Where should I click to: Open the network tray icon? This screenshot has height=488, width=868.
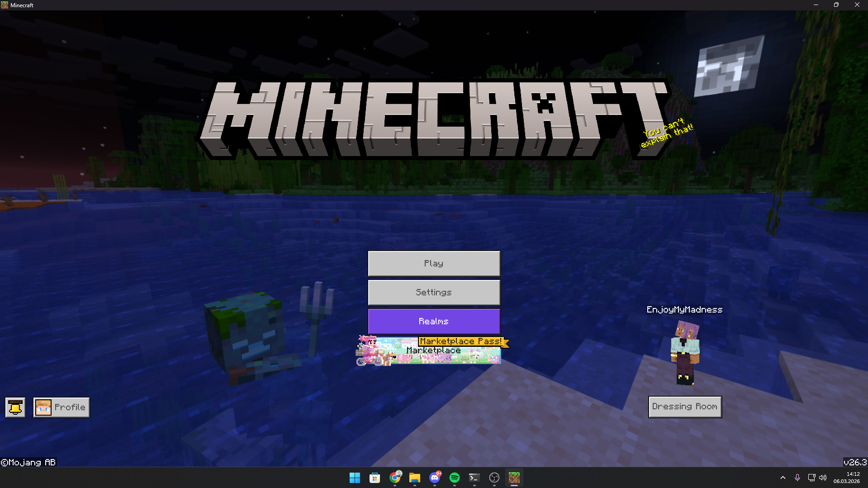tap(812, 478)
